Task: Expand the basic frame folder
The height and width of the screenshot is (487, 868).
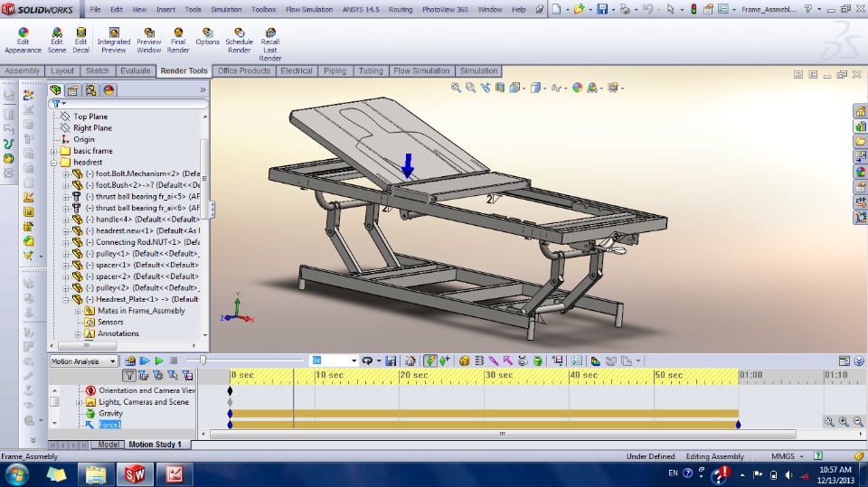Action: pyautogui.click(x=54, y=151)
